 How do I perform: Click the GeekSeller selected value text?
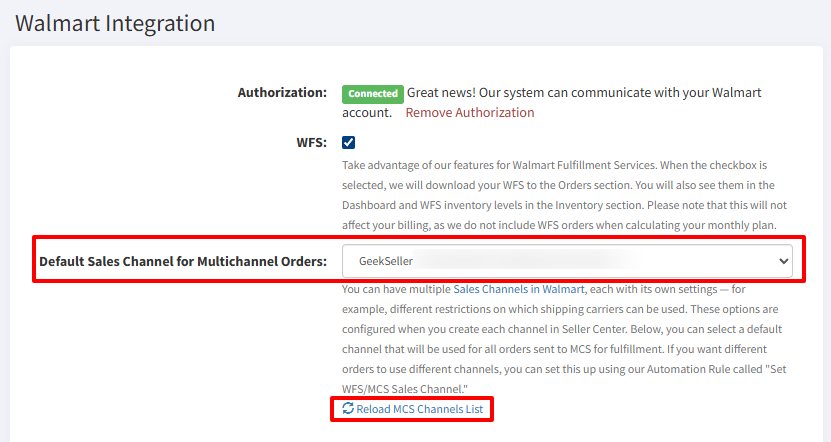[385, 261]
